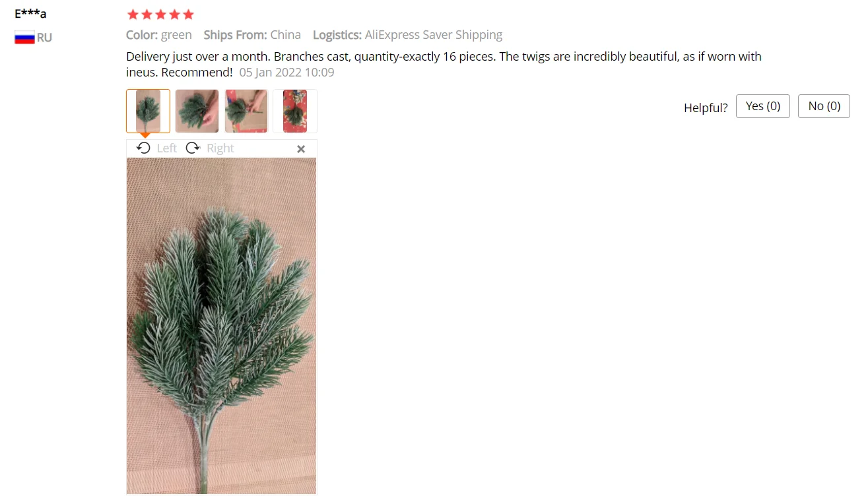Vote No (0) on review helpfulness
Image resolution: width=868 pixels, height=496 pixels.
tap(824, 106)
